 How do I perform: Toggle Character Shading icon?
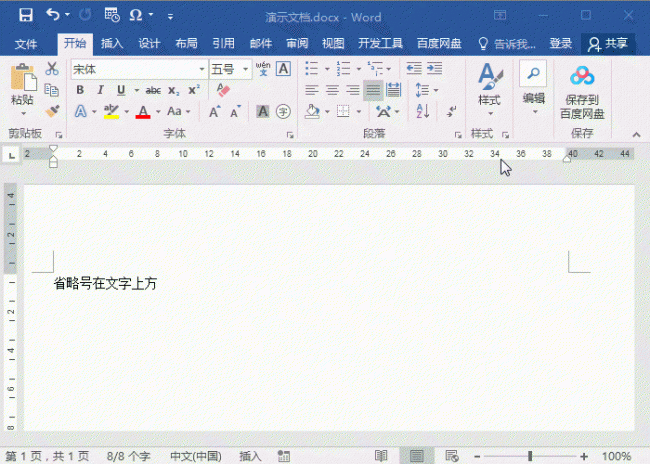point(262,112)
